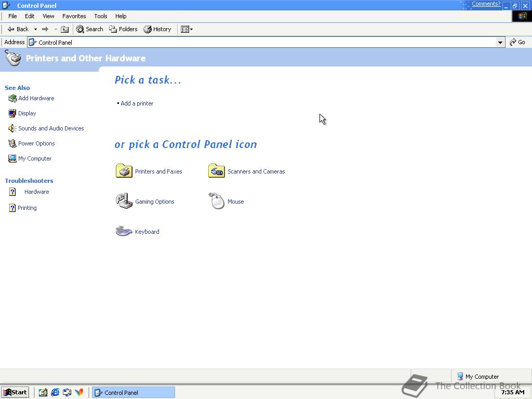Click the Display icon in See Also

point(12,113)
